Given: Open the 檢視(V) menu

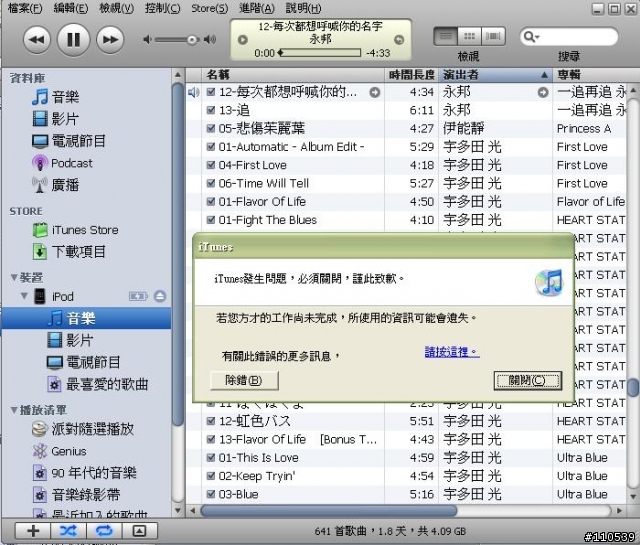Looking at the screenshot, I should click(116, 8).
